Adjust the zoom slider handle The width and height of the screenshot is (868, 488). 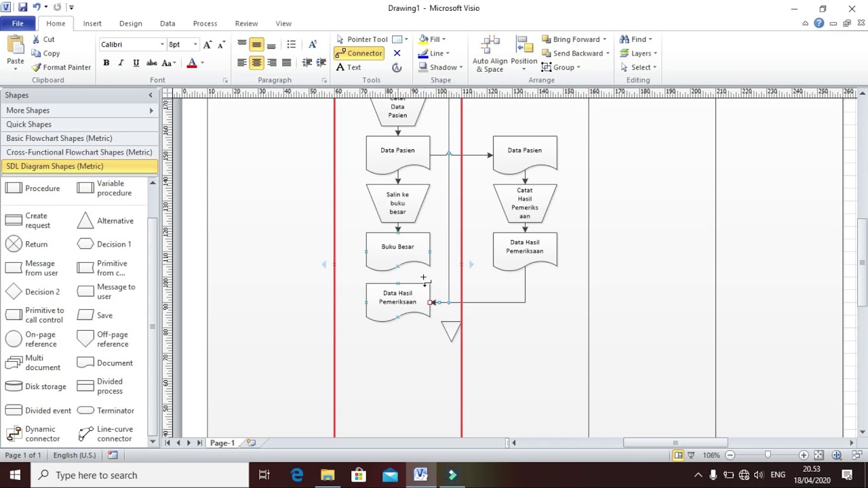(768, 455)
